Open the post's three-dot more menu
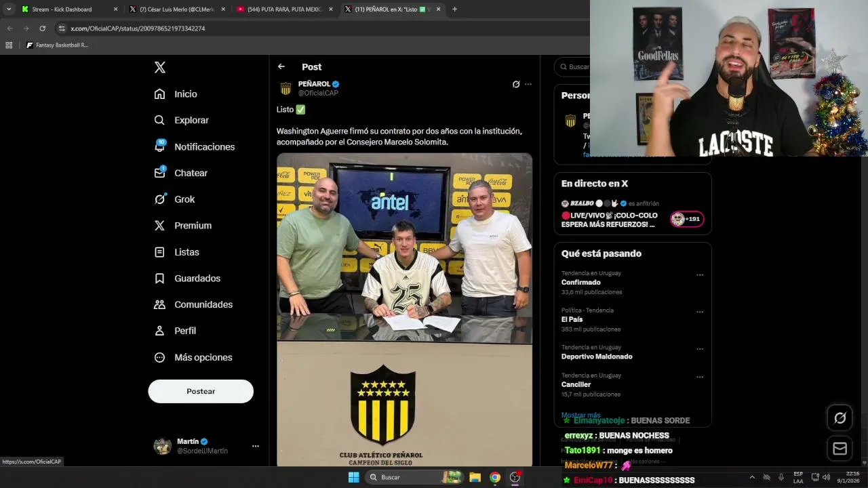The height and width of the screenshot is (488, 868). coord(528,85)
